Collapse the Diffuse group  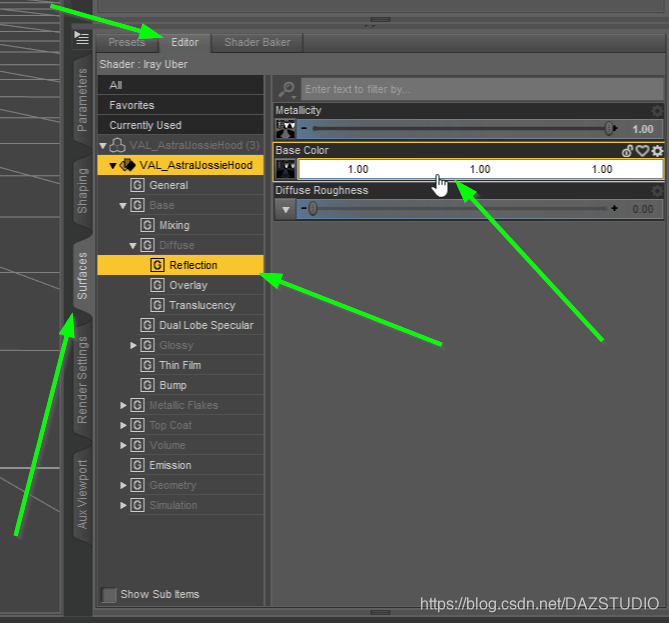pos(133,246)
